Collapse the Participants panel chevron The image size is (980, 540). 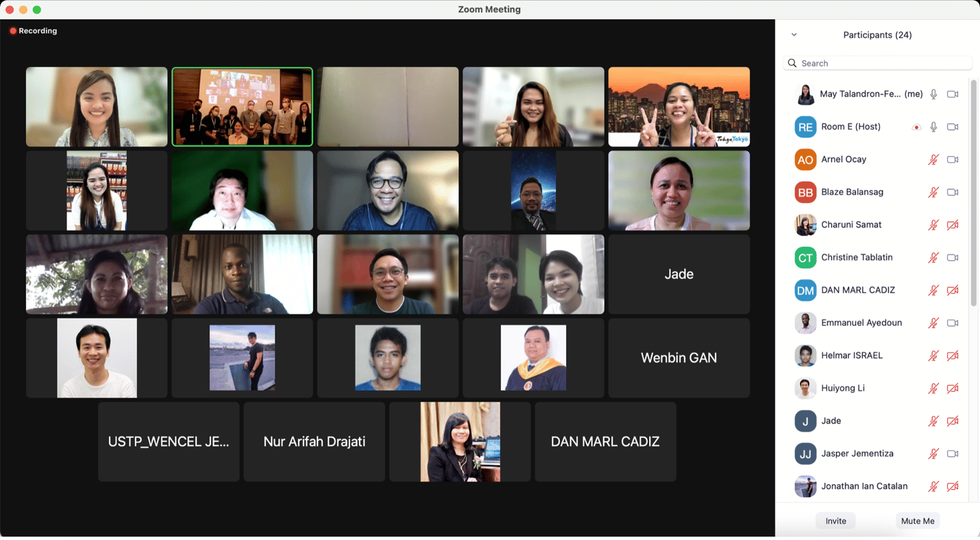point(794,35)
